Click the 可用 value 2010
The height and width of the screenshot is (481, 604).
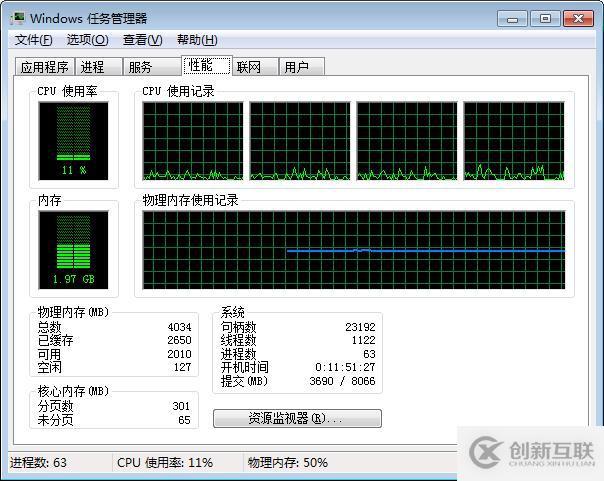tap(179, 354)
